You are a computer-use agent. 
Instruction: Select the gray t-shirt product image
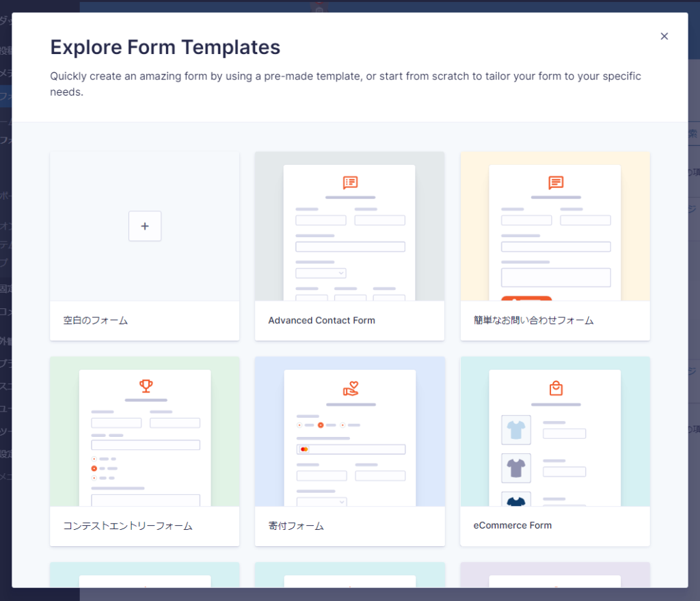[516, 468]
